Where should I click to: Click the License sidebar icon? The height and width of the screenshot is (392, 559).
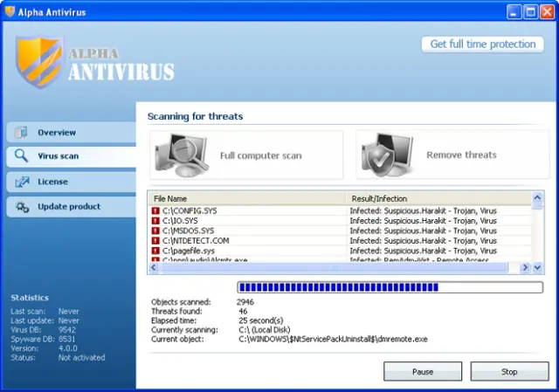22,182
